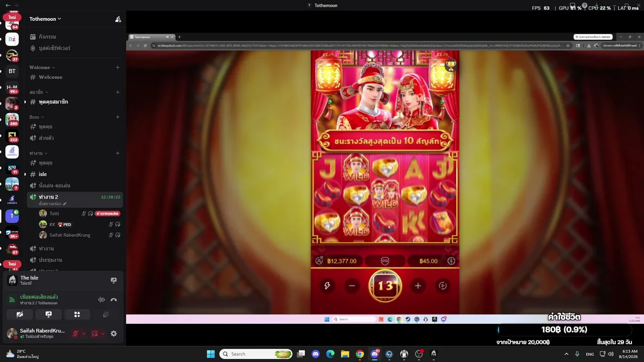Click the 12:38:22 call timer
Image resolution: width=644 pixels, height=362 pixels.
111,197
